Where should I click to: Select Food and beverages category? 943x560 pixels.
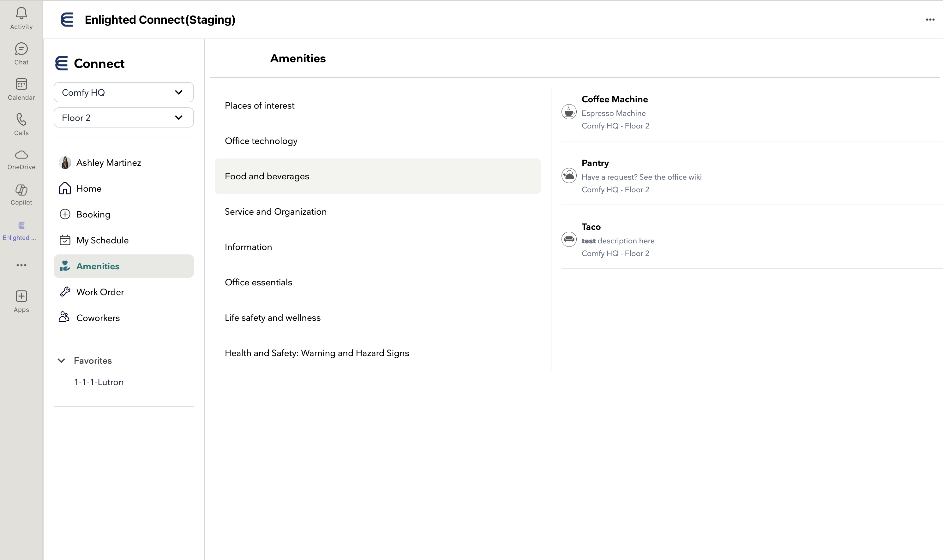[377, 176]
